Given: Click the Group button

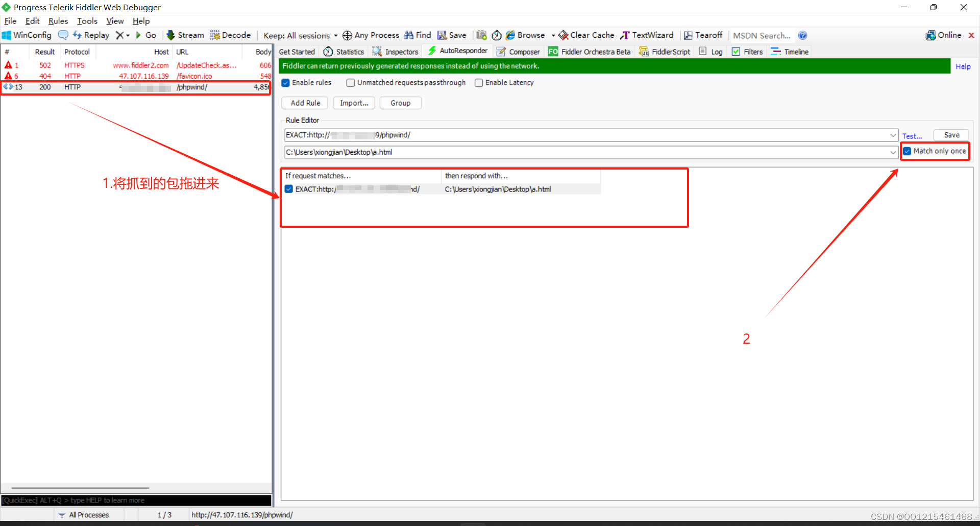Looking at the screenshot, I should pos(401,103).
